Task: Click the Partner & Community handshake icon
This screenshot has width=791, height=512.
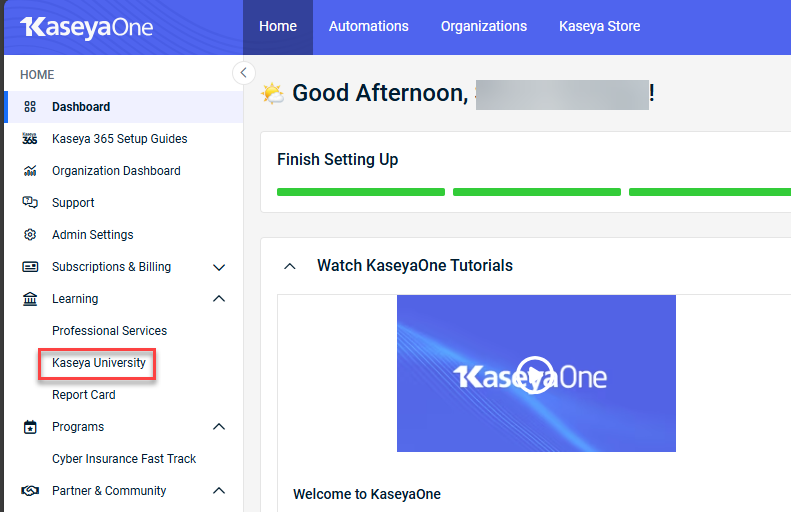Action: pos(30,491)
